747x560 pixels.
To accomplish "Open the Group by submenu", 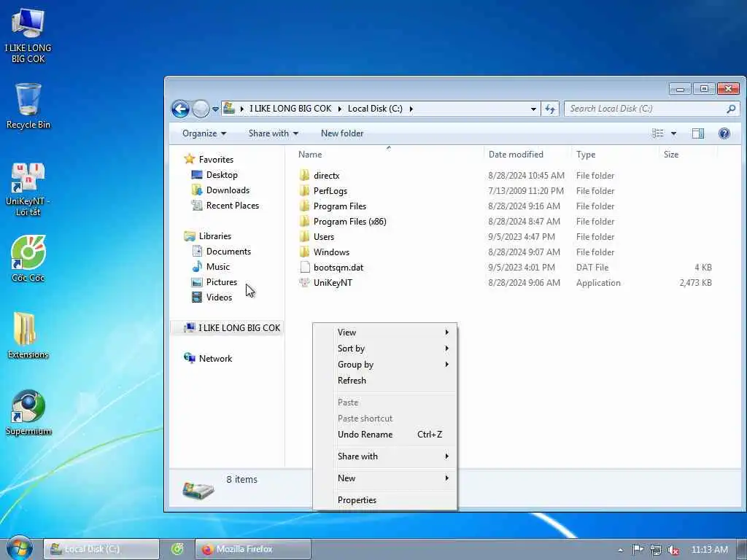I will pyautogui.click(x=384, y=365).
